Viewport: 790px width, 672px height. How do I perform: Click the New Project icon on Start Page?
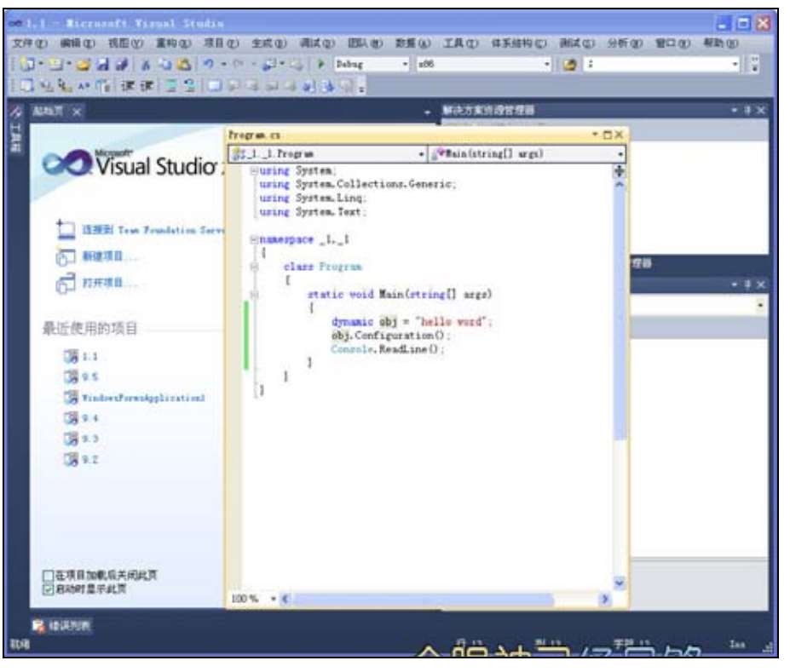tap(65, 256)
